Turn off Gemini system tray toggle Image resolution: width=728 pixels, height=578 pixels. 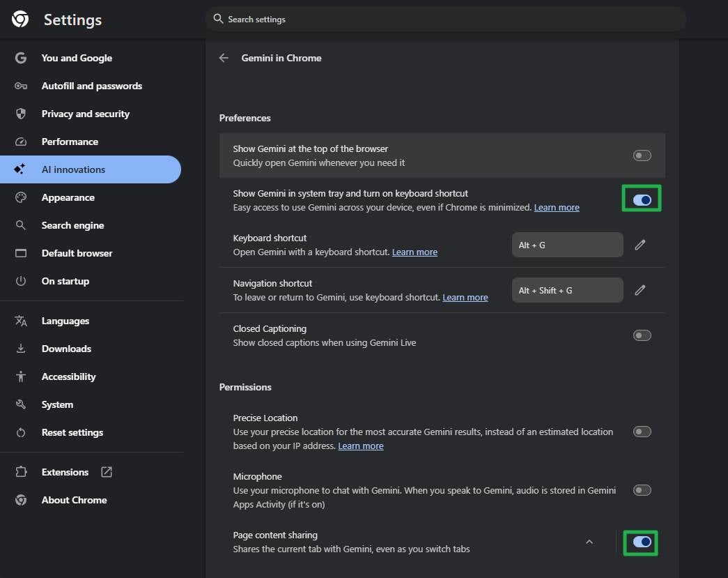pos(642,200)
